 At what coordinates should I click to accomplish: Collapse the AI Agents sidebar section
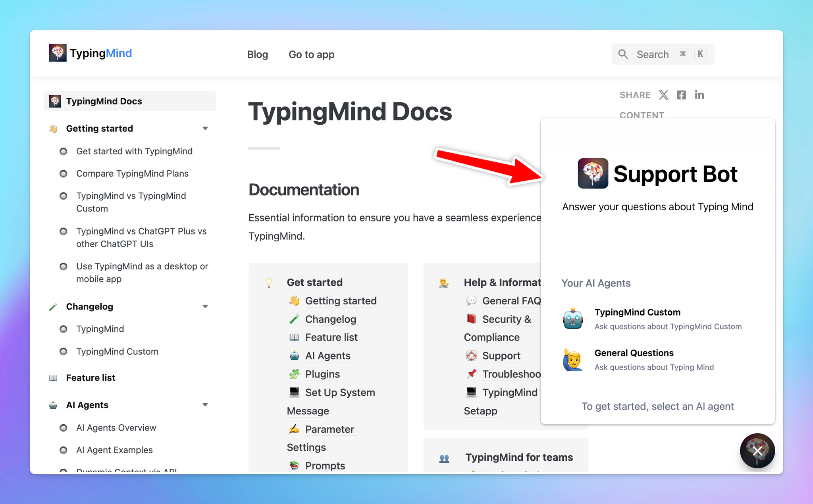click(x=205, y=405)
